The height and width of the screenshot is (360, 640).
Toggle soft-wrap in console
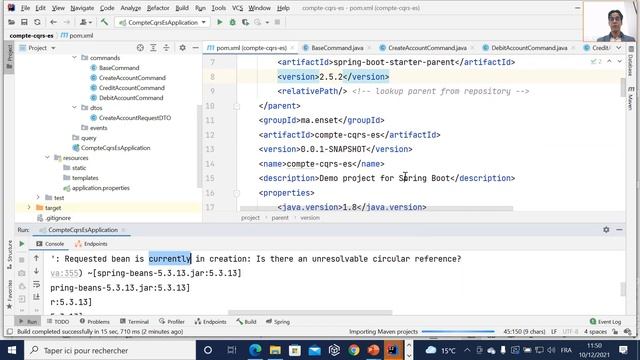point(36,284)
